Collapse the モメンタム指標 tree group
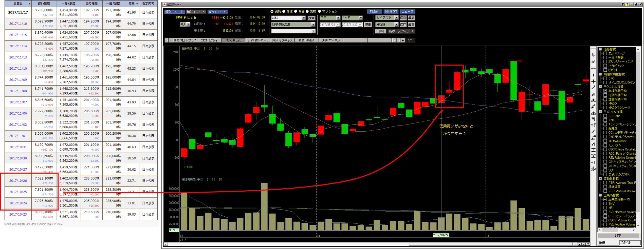 (600, 112)
